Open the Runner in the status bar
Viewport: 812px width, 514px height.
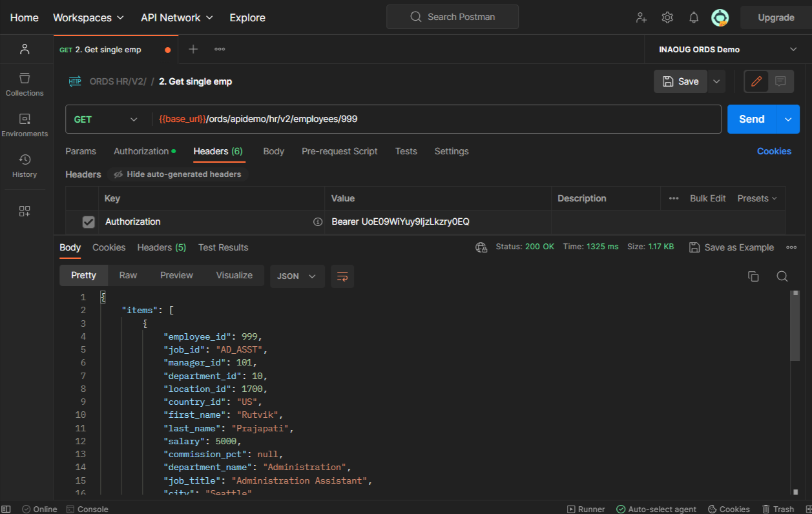click(586, 509)
